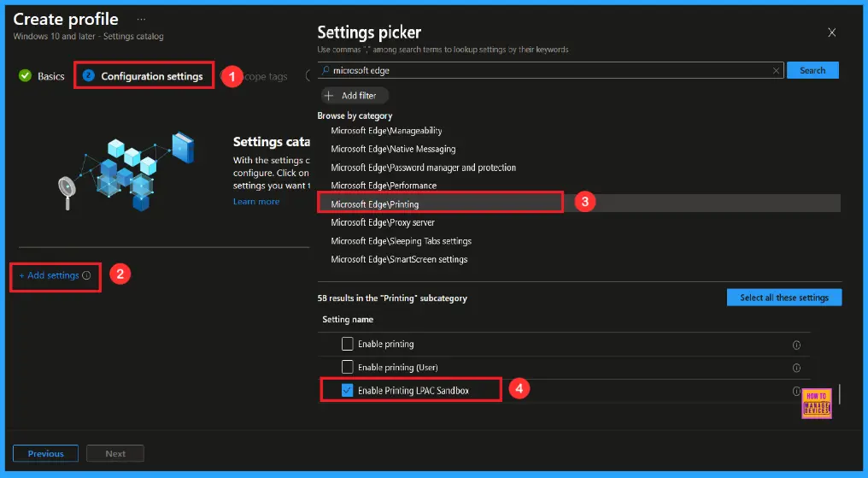Viewport: 868px width, 478px height.
Task: Select Microsoft Edge\Native Messaging category
Action: pos(393,149)
